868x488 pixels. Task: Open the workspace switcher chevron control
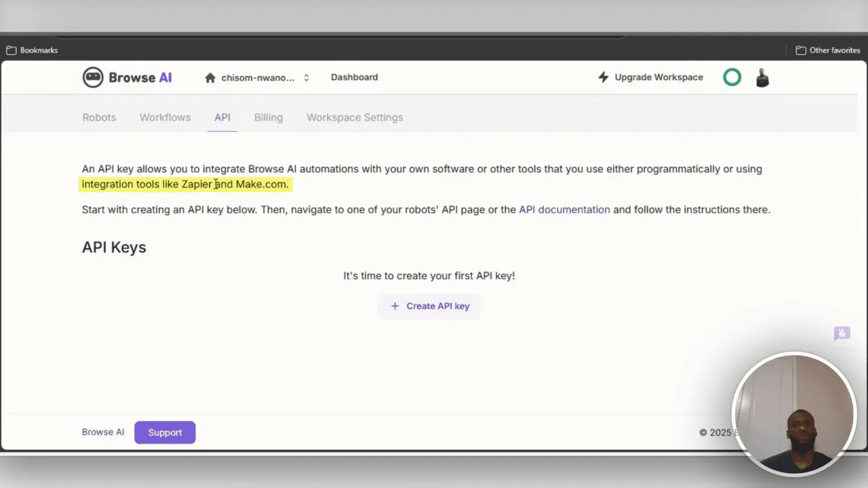[306, 77]
